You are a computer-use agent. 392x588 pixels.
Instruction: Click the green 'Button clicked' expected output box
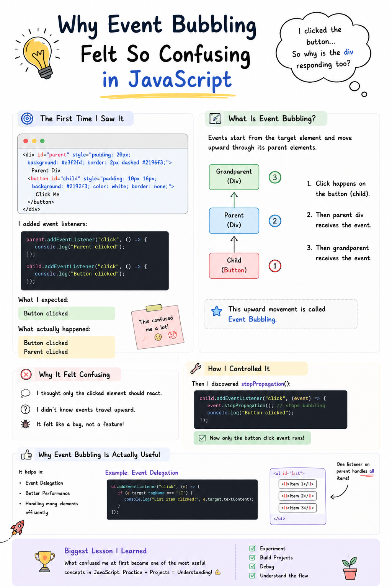(67, 313)
